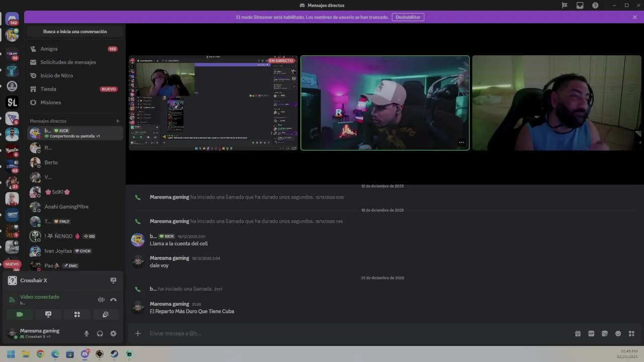Open the conversation with Anahi GamingPR
The height and width of the screenshot is (362, 644).
75,207
